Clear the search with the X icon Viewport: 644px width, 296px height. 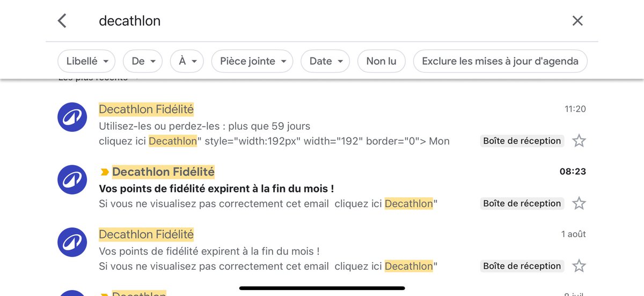click(x=577, y=21)
